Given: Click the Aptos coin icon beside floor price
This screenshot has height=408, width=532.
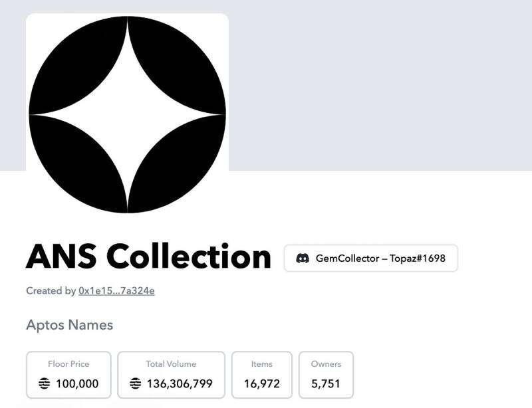Looking at the screenshot, I should point(45,383).
